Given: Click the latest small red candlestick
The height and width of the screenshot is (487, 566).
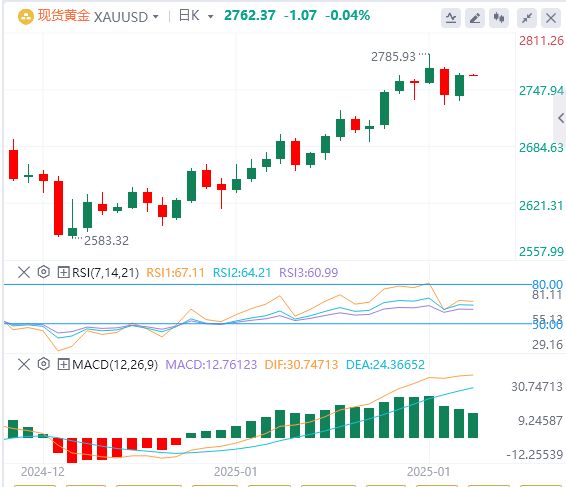Looking at the screenshot, I should (x=473, y=75).
